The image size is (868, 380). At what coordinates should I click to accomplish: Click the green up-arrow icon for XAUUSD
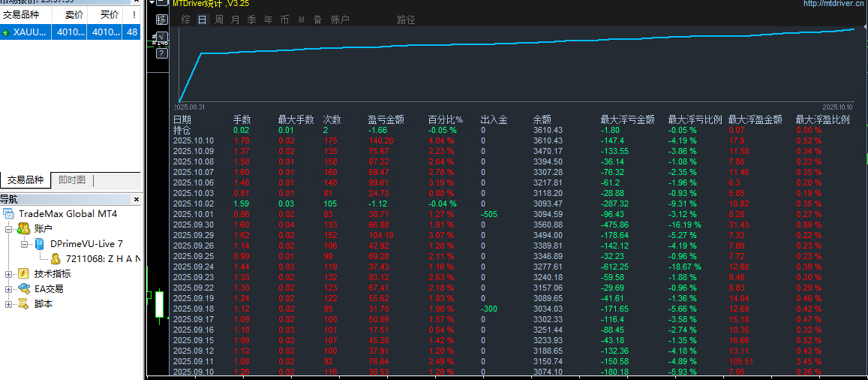pyautogui.click(x=6, y=33)
